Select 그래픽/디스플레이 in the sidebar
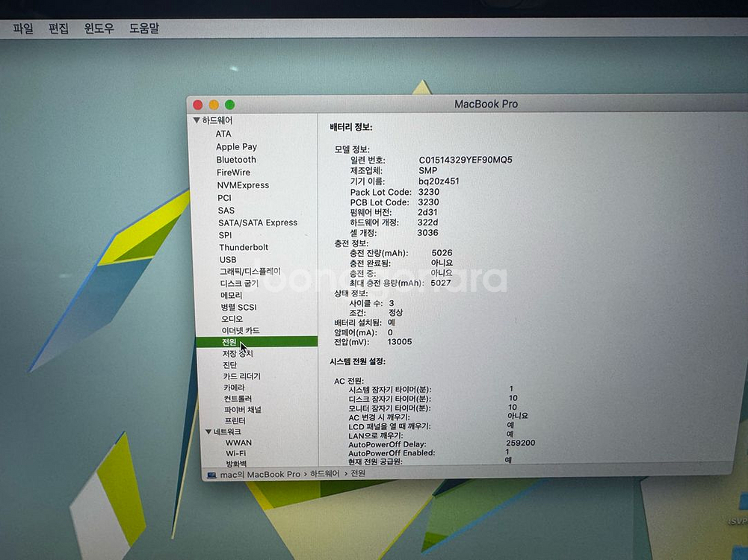The height and width of the screenshot is (560, 748). 250,271
